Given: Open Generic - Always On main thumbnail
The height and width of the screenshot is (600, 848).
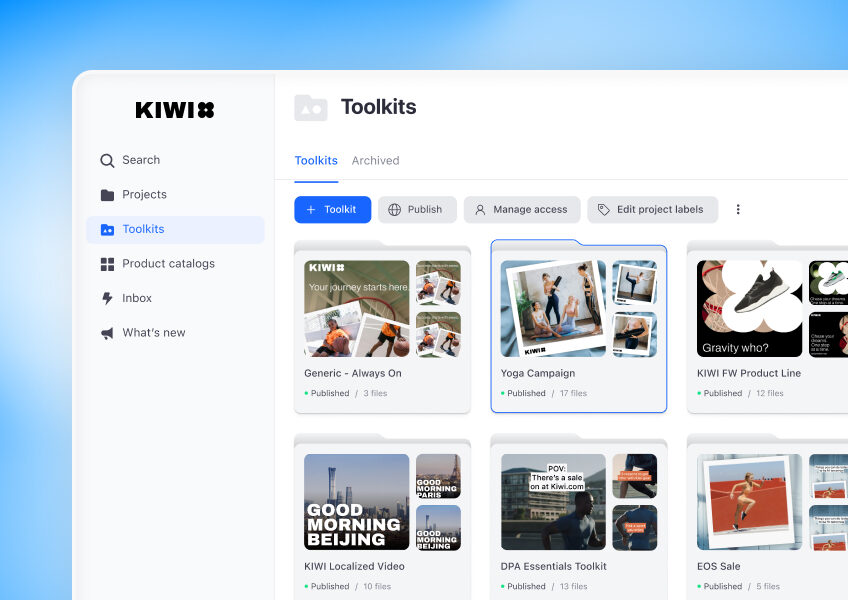Looking at the screenshot, I should 356,308.
